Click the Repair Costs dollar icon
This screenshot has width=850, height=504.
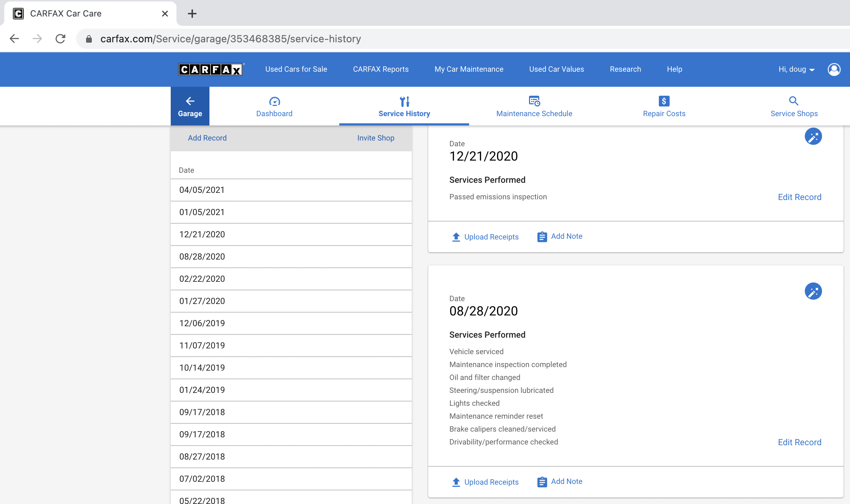tap(664, 101)
